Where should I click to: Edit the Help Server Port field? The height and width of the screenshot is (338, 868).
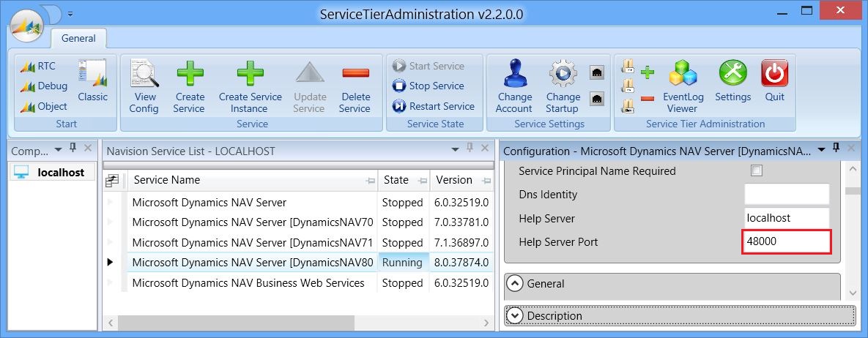point(787,241)
